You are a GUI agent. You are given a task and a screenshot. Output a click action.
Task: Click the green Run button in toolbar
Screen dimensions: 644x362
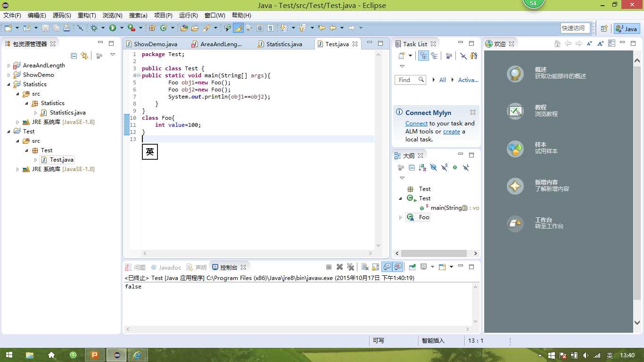point(113,28)
